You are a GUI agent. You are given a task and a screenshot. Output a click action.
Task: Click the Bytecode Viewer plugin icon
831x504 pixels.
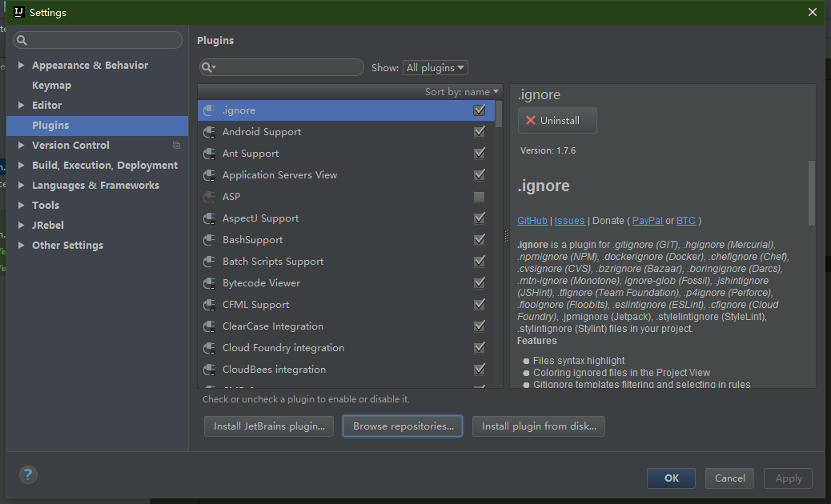(x=209, y=282)
